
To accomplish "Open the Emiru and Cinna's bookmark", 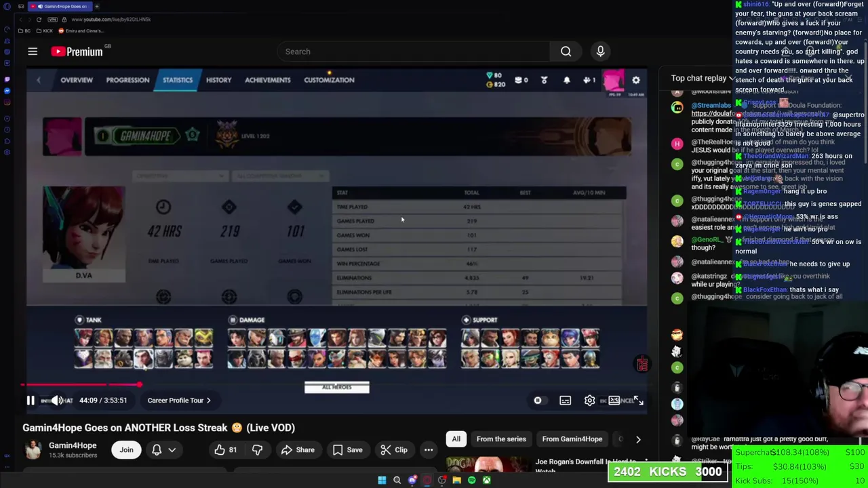I will click(81, 31).
